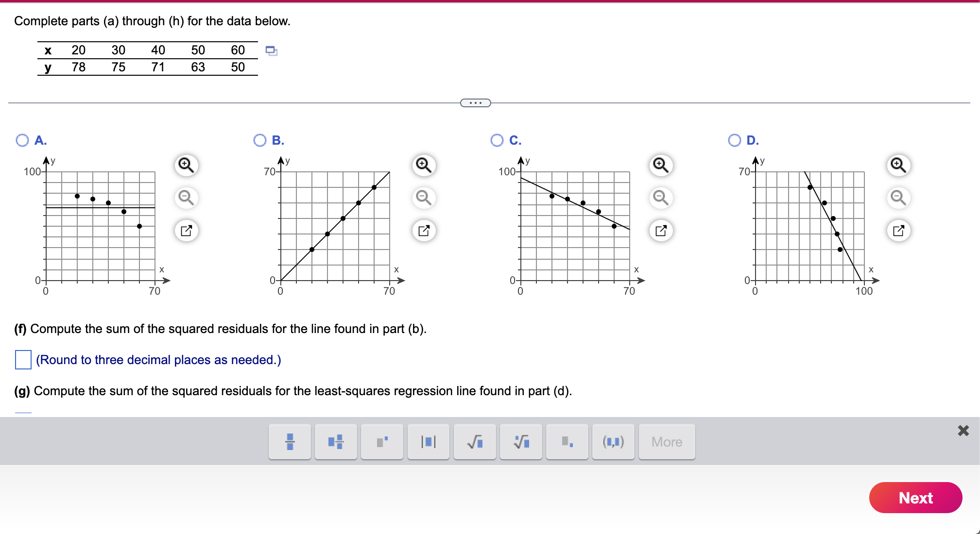
Task: Insert a mixed number from the math toolbar
Action: 336,442
